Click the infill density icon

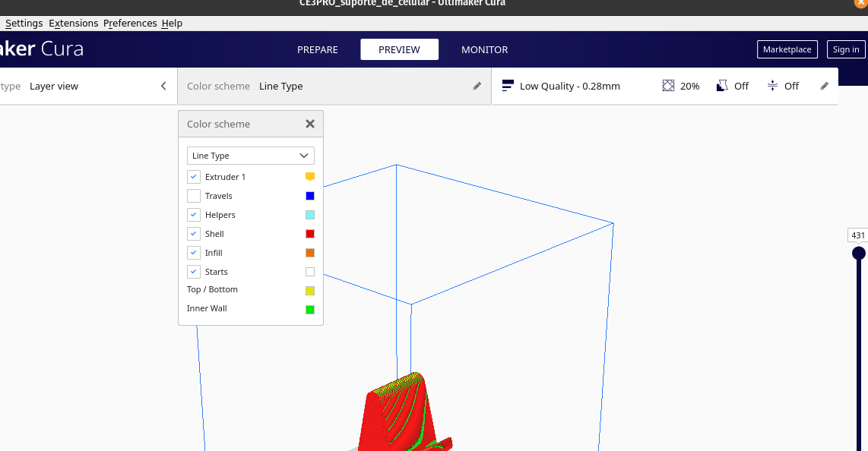[669, 86]
